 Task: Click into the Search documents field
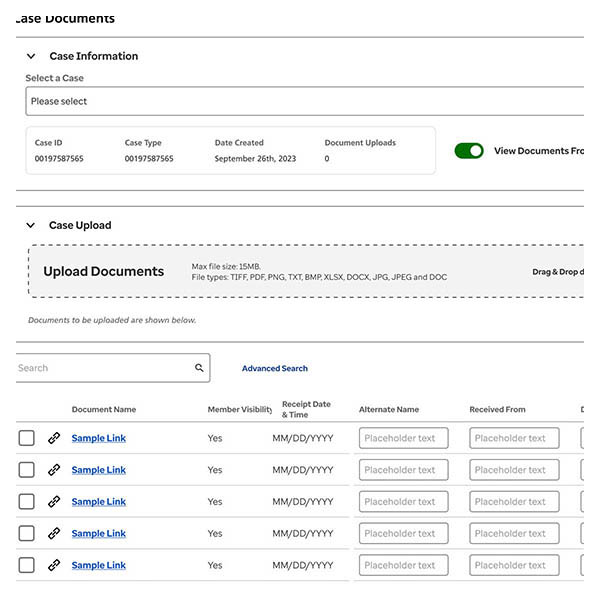coord(100,368)
